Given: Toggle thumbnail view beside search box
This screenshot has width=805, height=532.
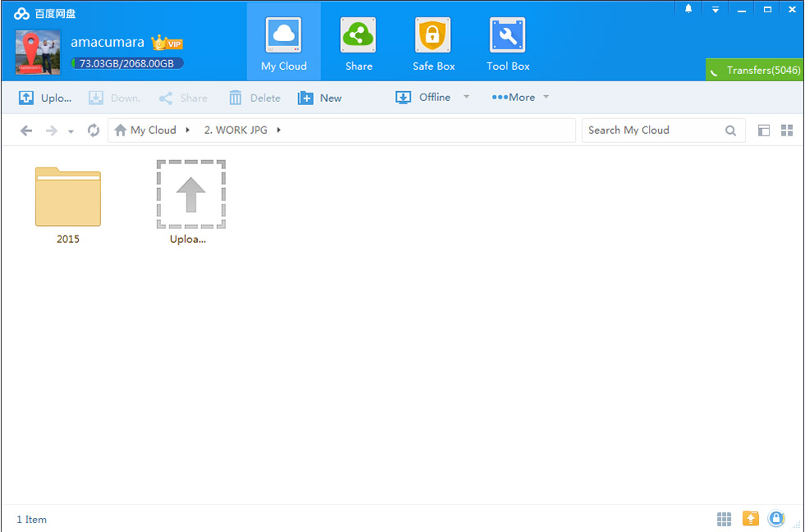Looking at the screenshot, I should tap(787, 130).
